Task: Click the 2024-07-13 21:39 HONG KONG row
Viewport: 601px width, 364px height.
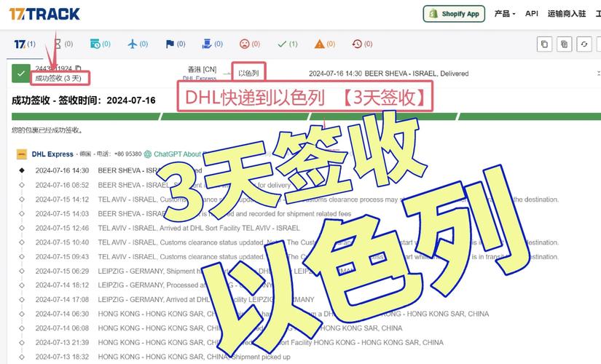Action: coord(239,342)
